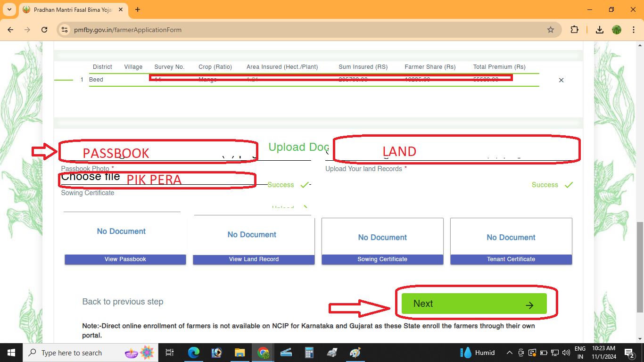Screen dimensions: 644x362
Task: Open Chrome's Extensions puzzle icon
Action: pos(575,29)
